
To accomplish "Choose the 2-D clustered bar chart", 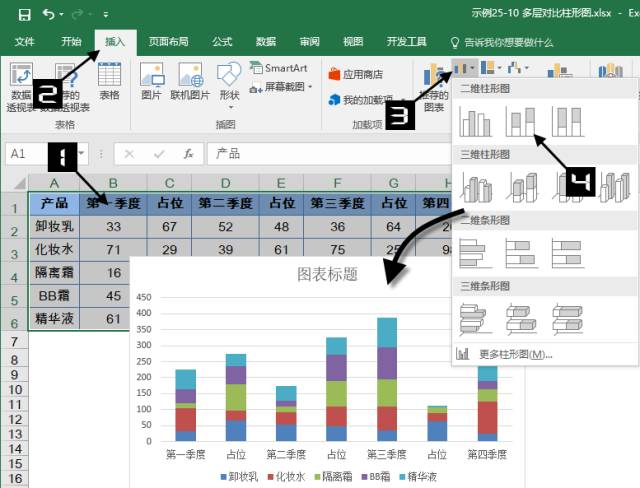I will click(x=474, y=253).
